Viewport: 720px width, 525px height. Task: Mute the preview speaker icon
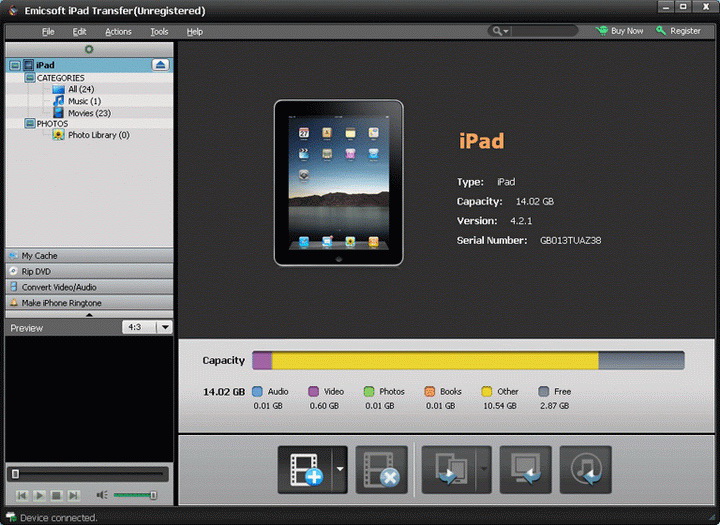coord(101,495)
